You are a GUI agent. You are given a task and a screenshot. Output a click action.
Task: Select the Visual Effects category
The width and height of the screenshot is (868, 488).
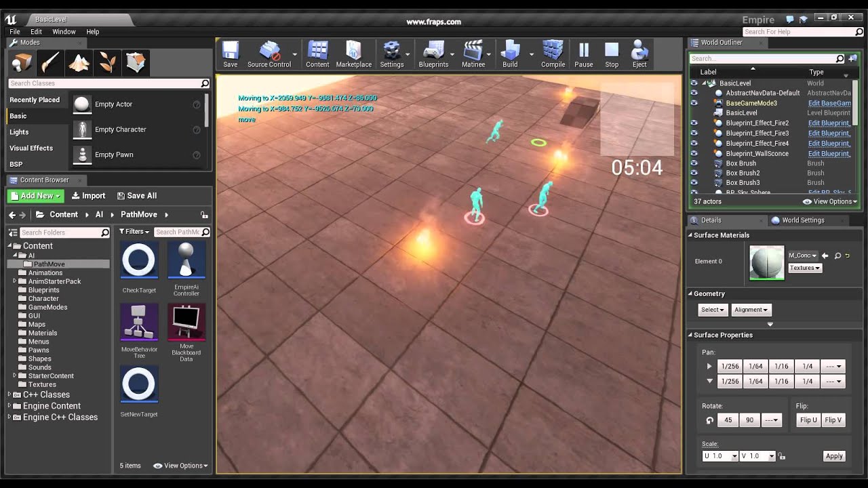[x=31, y=148]
